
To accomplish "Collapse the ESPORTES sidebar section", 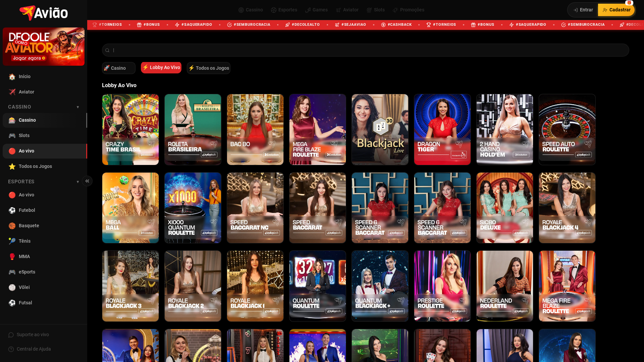I will (x=78, y=182).
